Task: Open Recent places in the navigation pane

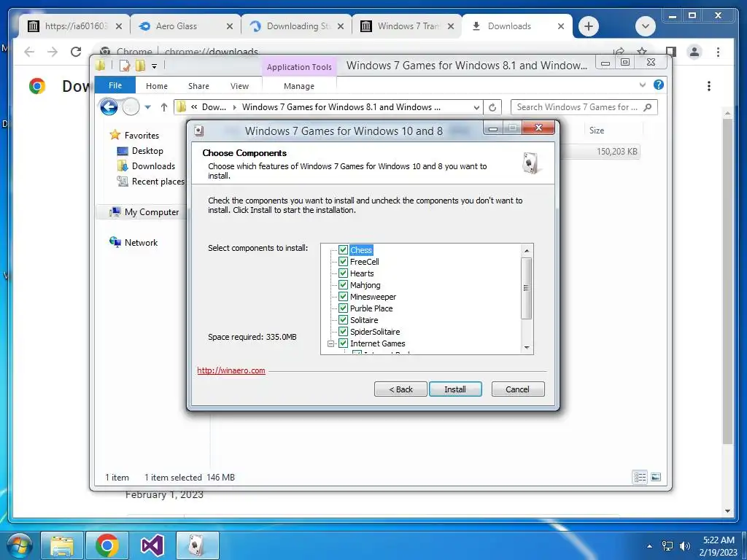Action: (150, 182)
